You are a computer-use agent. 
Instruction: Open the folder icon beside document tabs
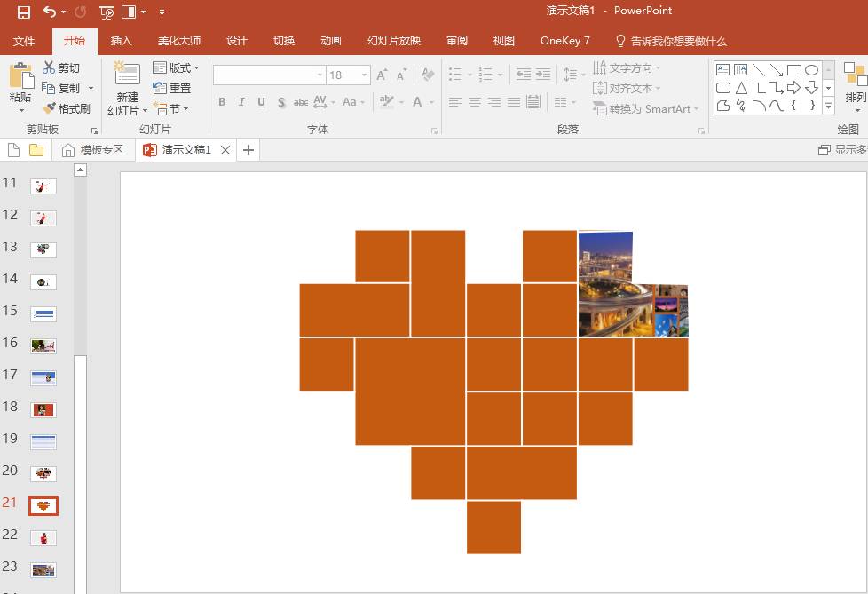tap(36, 150)
